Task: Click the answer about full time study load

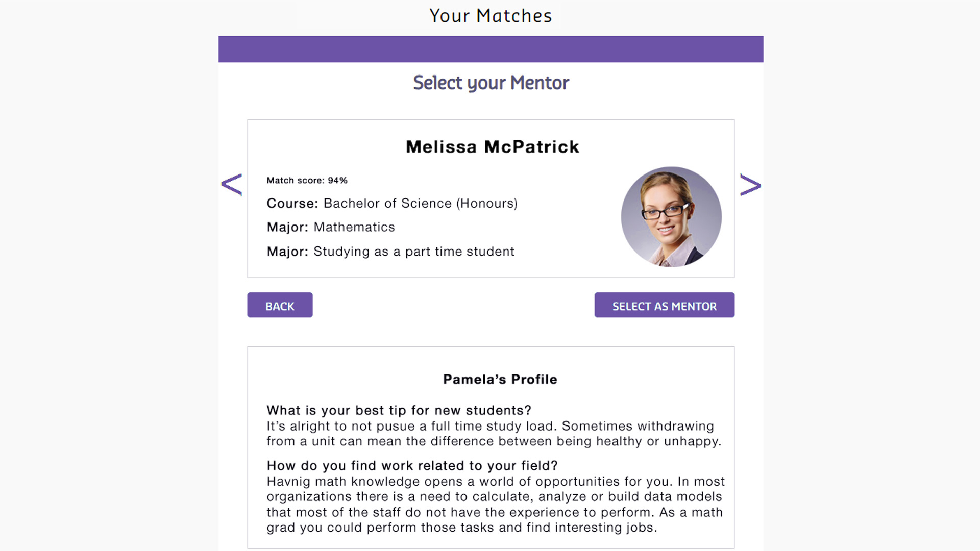Action: point(490,427)
